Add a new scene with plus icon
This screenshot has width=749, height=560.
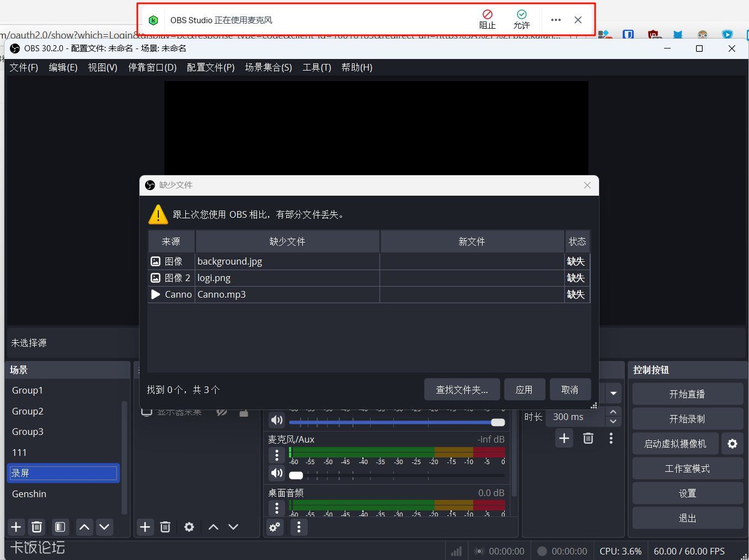click(x=16, y=527)
